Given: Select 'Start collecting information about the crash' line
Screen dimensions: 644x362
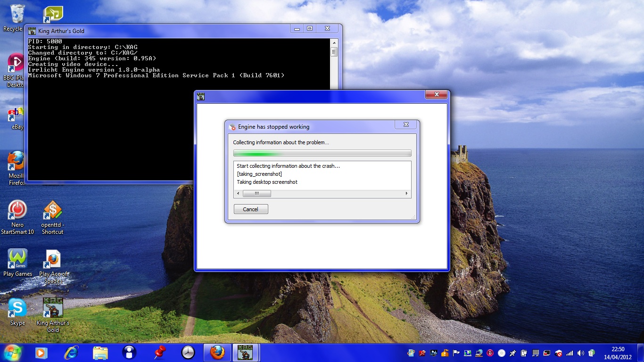Looking at the screenshot, I should point(288,166).
